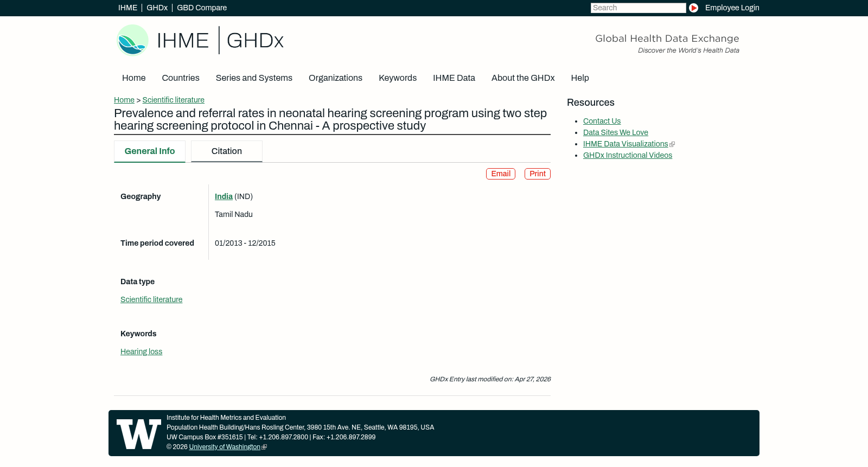Open the GHDx link in top bar

tap(157, 8)
